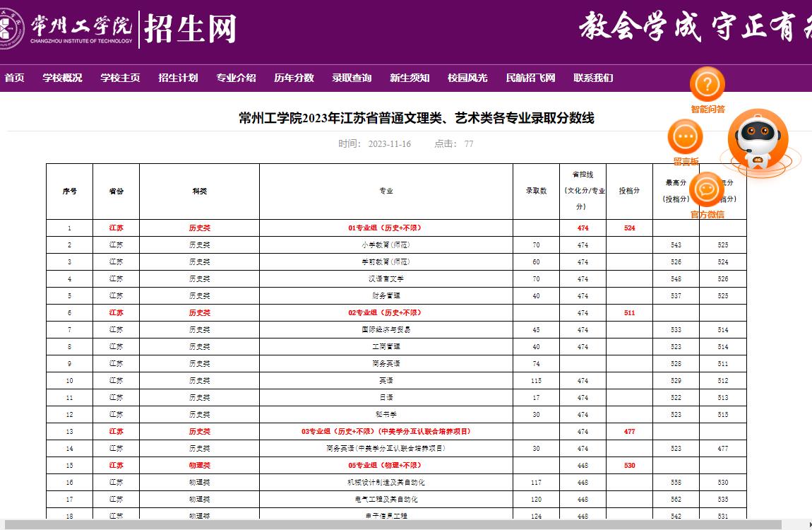This screenshot has height=530, width=812.
Task: Open 联系我们 menu item
Action: click(x=593, y=78)
